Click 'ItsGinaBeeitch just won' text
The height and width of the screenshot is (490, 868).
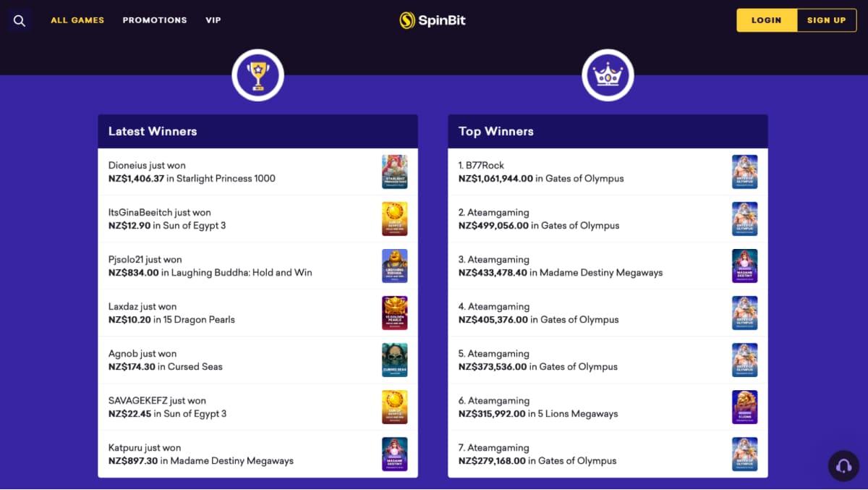point(160,212)
